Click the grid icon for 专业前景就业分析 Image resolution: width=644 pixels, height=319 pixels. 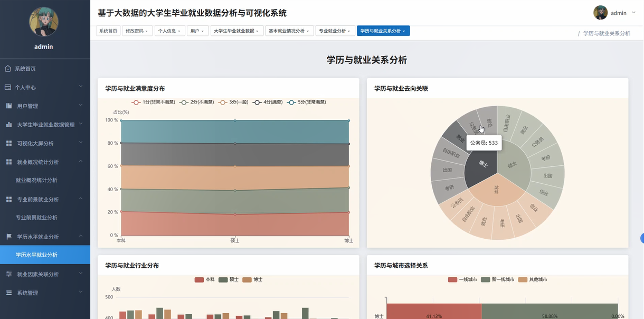coord(9,199)
